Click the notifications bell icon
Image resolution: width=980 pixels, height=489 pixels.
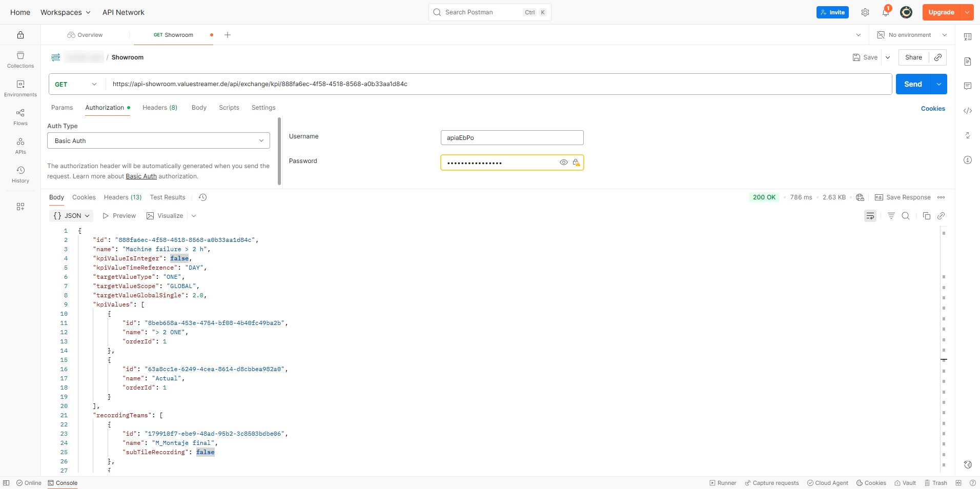tap(885, 12)
